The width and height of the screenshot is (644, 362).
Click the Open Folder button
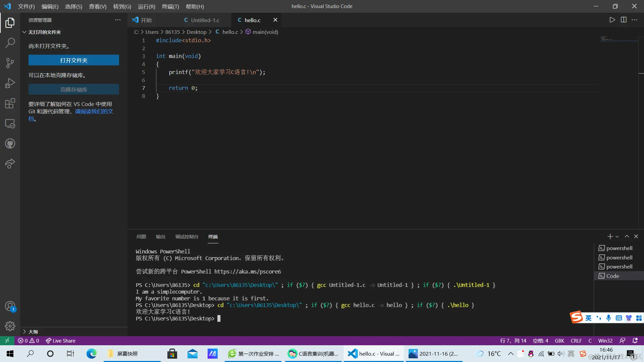73,60
